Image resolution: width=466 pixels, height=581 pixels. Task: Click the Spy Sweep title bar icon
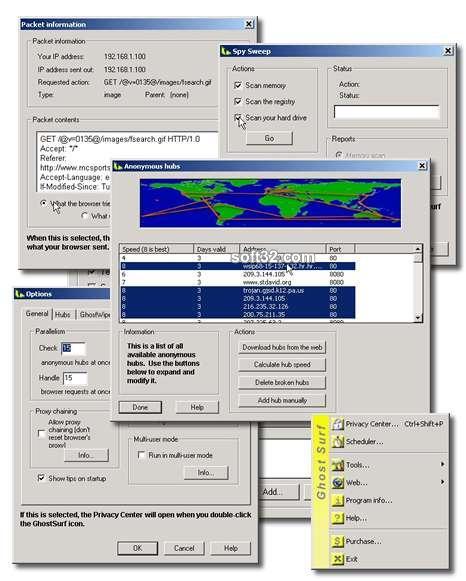tap(226, 51)
